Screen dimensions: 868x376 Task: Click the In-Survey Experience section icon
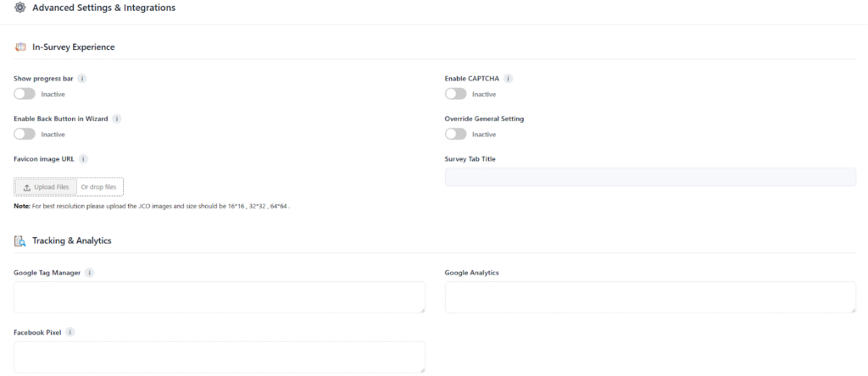point(20,47)
